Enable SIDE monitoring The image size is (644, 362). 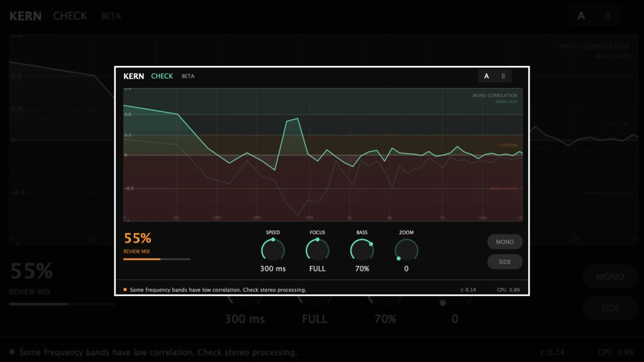click(x=504, y=261)
